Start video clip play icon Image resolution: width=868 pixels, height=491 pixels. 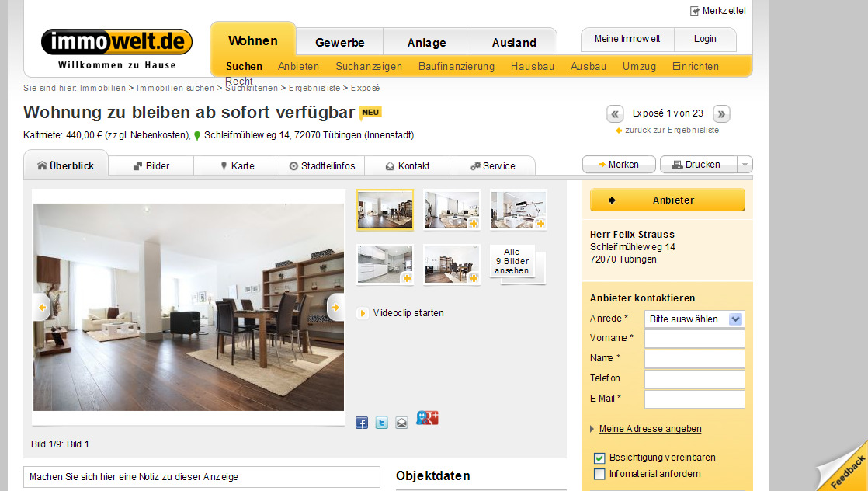coord(362,313)
